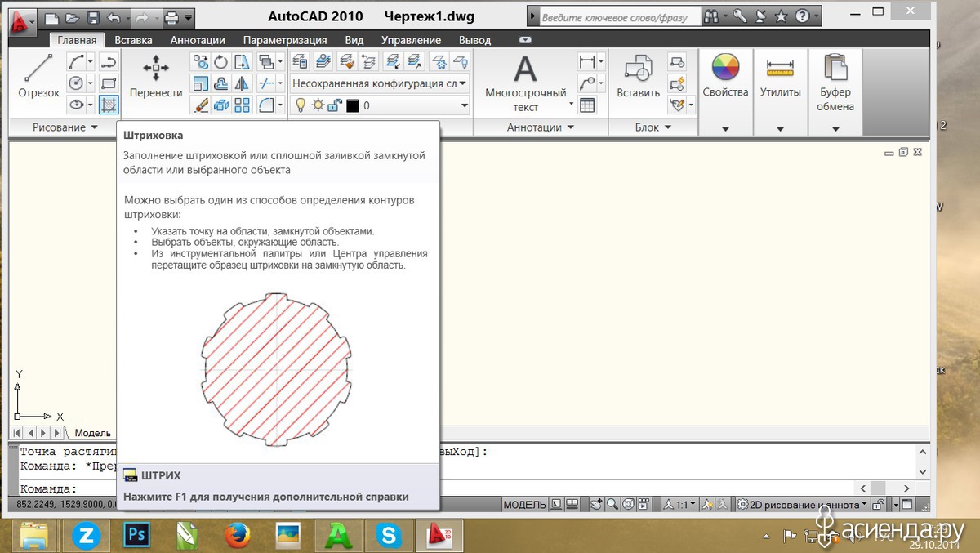Click the Перенести move tool
The image size is (980, 553).
pos(156,76)
